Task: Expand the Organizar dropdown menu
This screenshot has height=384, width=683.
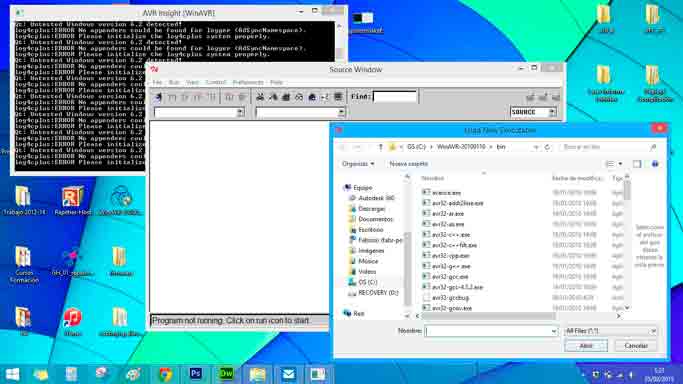Action: coord(358,164)
